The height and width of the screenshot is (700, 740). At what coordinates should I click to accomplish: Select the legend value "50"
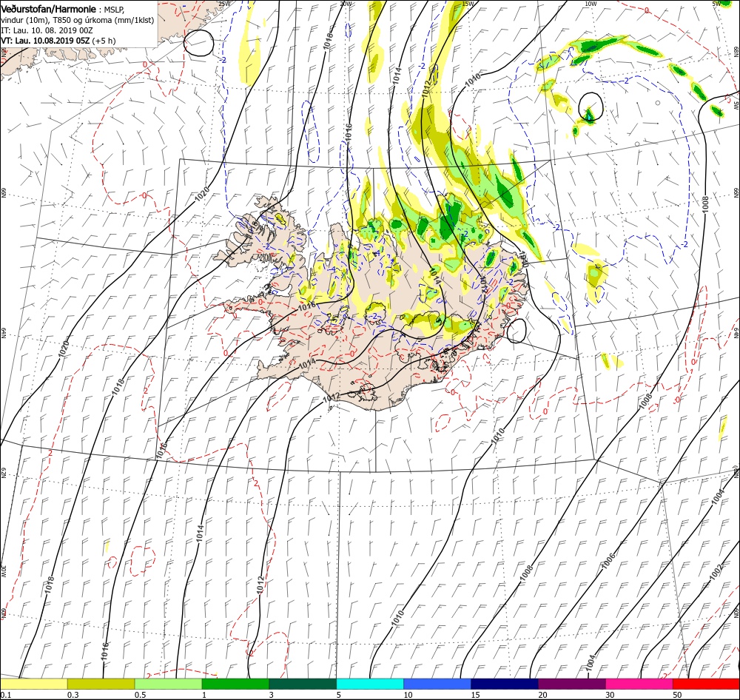[677, 695]
